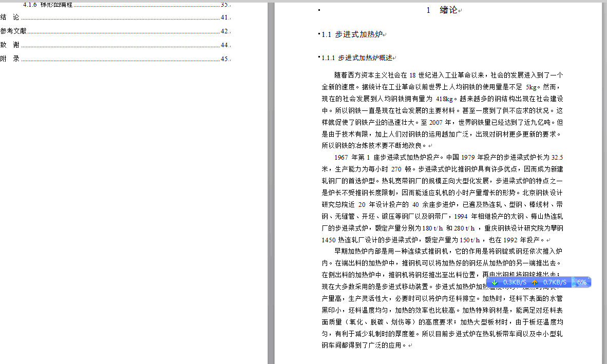This screenshot has width=607, height=364.
Task: Click the line starting '在侧出料的加热炉中'
Action: click(x=441, y=275)
